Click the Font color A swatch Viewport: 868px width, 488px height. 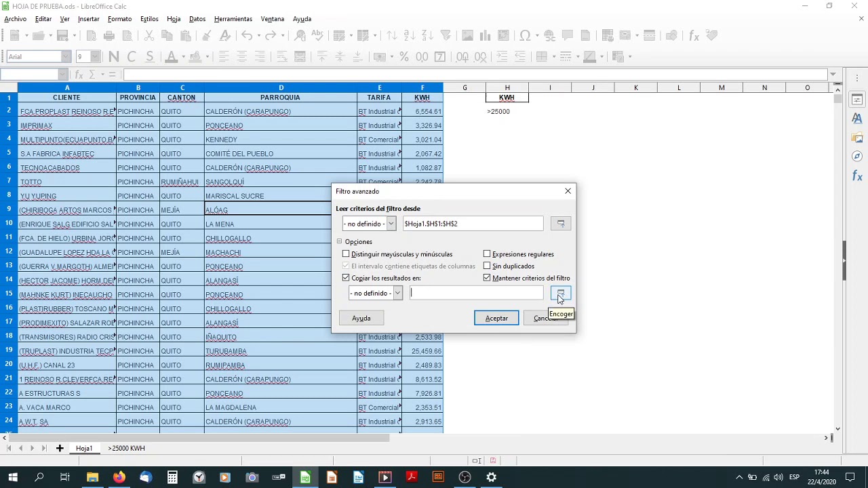pos(172,57)
